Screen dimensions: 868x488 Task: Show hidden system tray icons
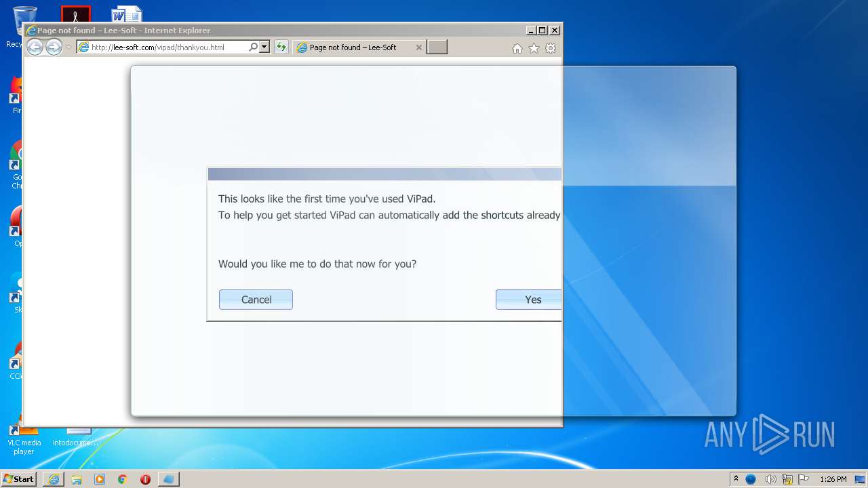pos(736,479)
